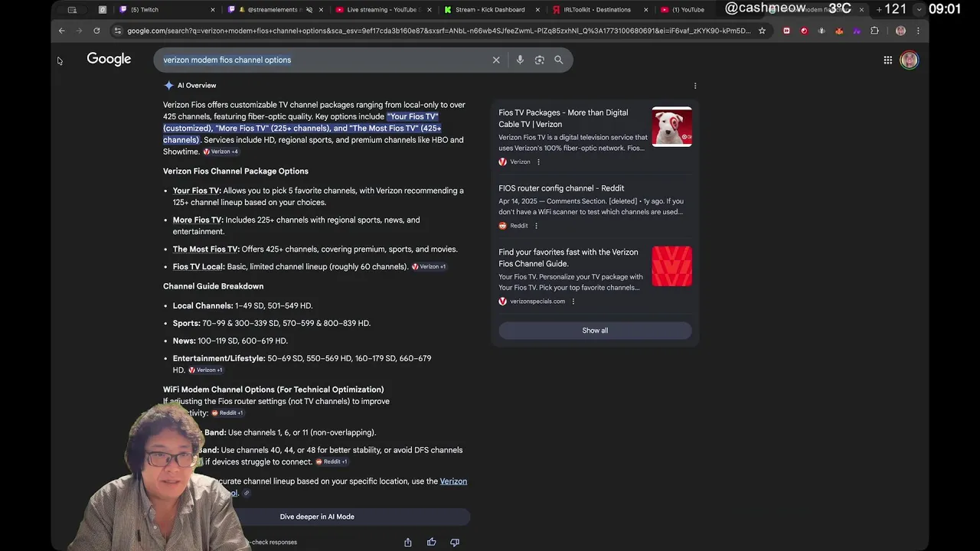Open the Chrome three-dot menu
The height and width of the screenshot is (551, 980).
pyautogui.click(x=918, y=31)
